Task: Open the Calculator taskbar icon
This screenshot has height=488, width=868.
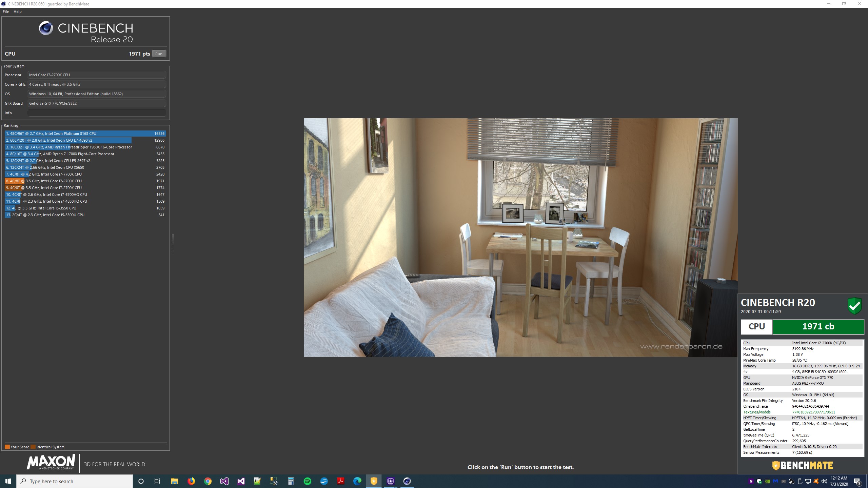Action: pos(291,481)
